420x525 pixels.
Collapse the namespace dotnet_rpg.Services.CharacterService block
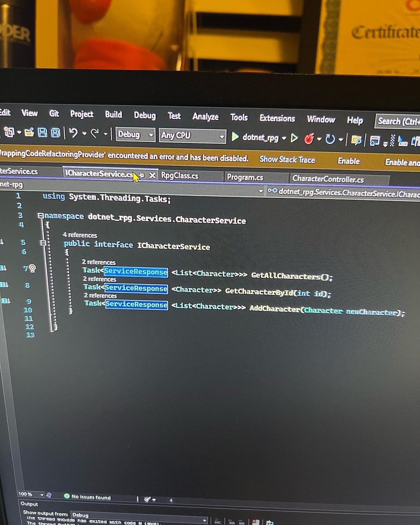[41, 216]
